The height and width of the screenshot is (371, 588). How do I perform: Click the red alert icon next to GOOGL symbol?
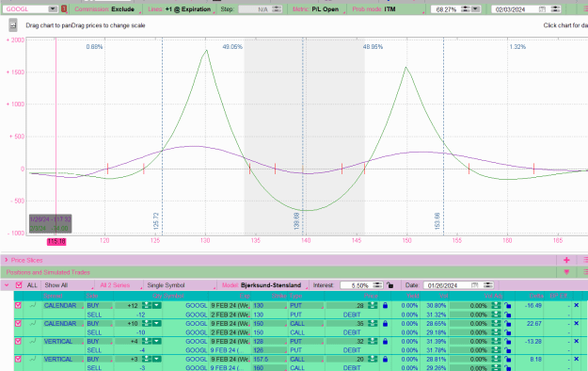(64, 9)
